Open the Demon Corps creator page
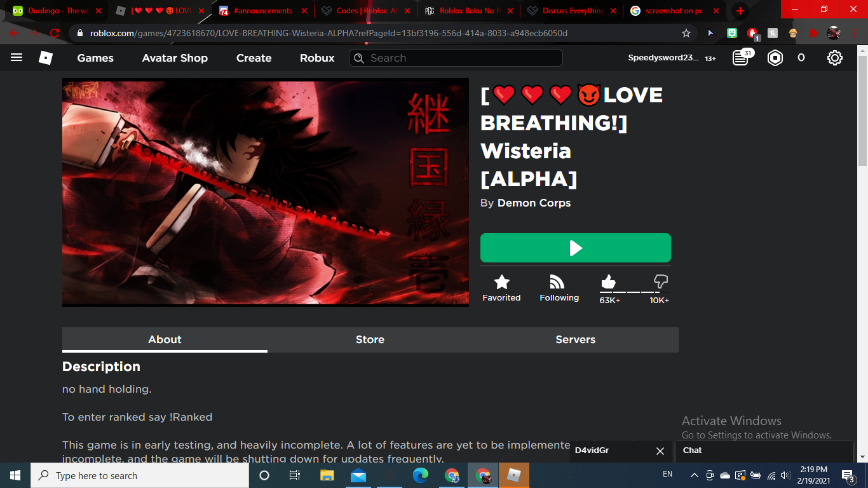The image size is (868, 488). pyautogui.click(x=534, y=203)
